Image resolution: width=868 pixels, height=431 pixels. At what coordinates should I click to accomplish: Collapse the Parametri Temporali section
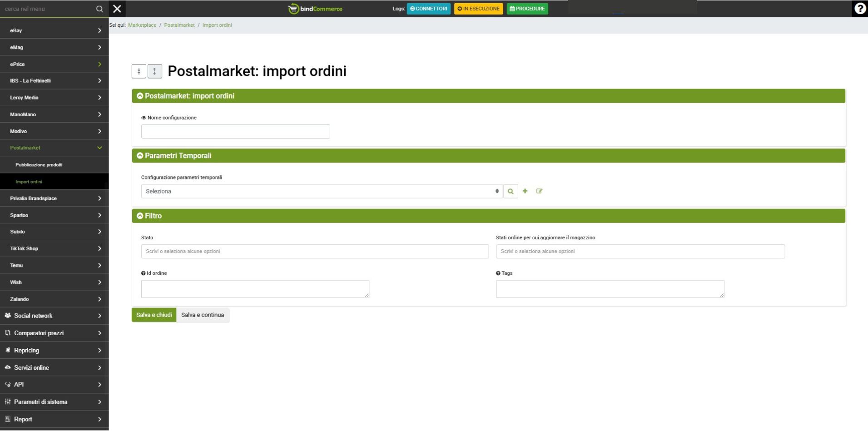(x=140, y=156)
